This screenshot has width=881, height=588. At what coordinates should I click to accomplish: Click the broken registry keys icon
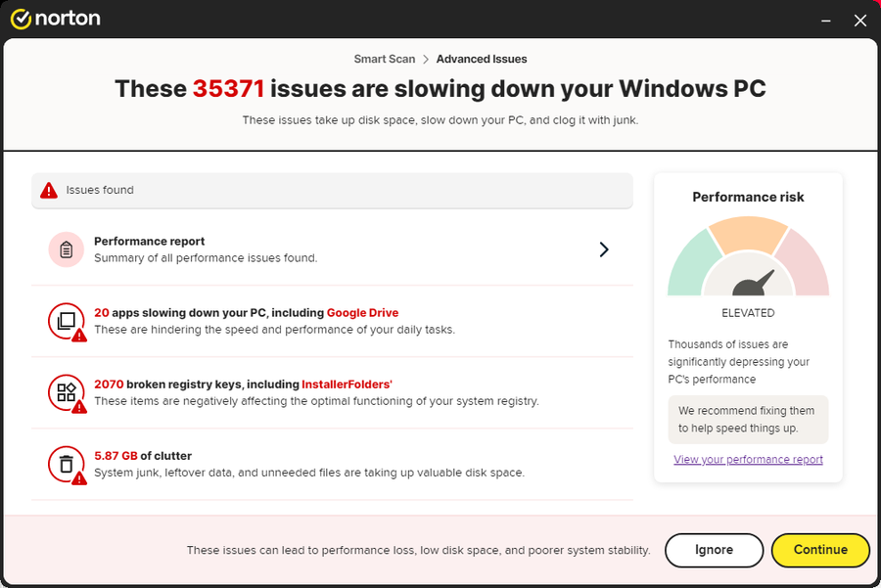68,393
